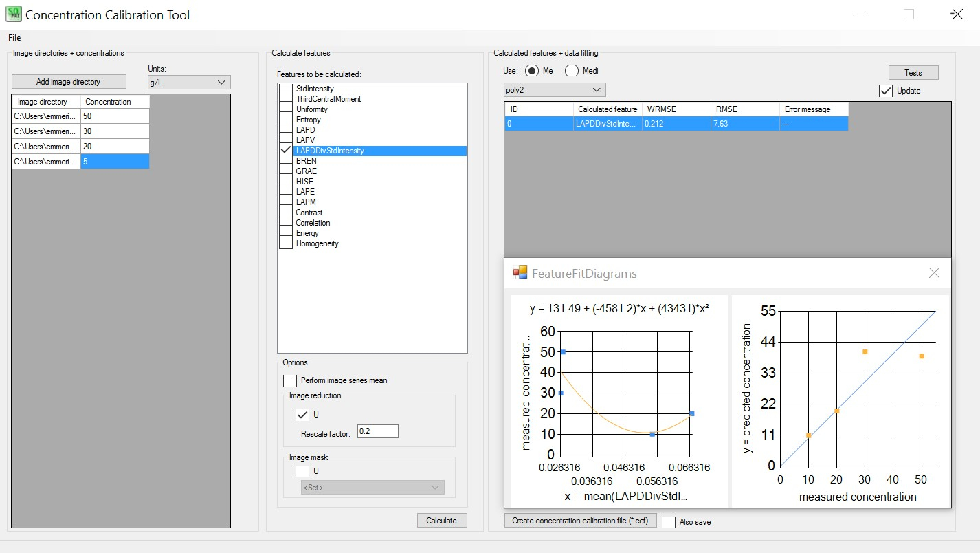
Task: Open the image mask Set dropdown
Action: coord(372,488)
